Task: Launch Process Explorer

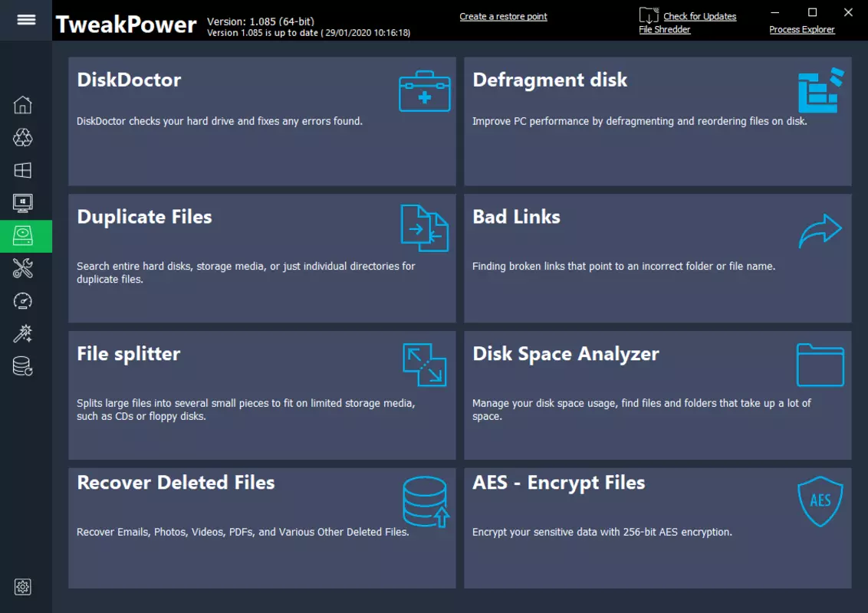Action: 801,30
